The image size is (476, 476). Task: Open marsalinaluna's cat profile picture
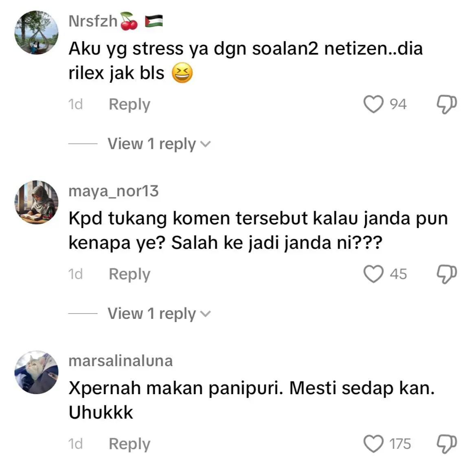[x=36, y=372]
